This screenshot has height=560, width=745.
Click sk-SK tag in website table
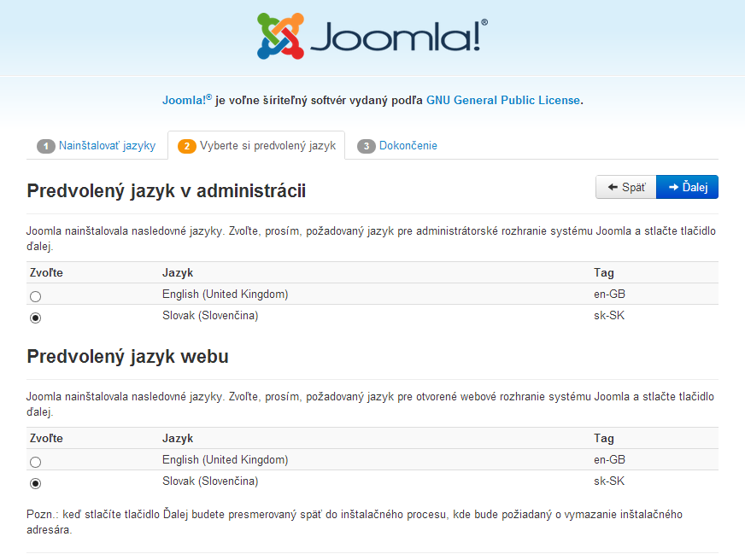609,481
